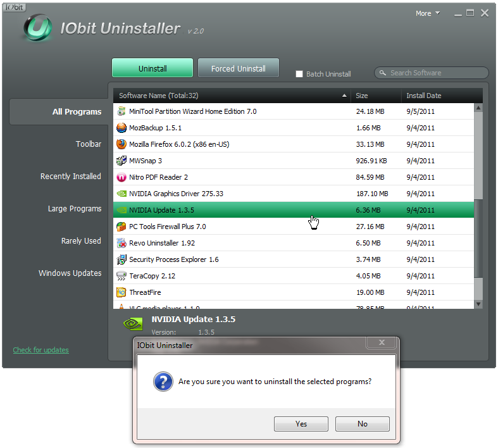Enable the Batch Uninstall checkbox

coord(299,74)
